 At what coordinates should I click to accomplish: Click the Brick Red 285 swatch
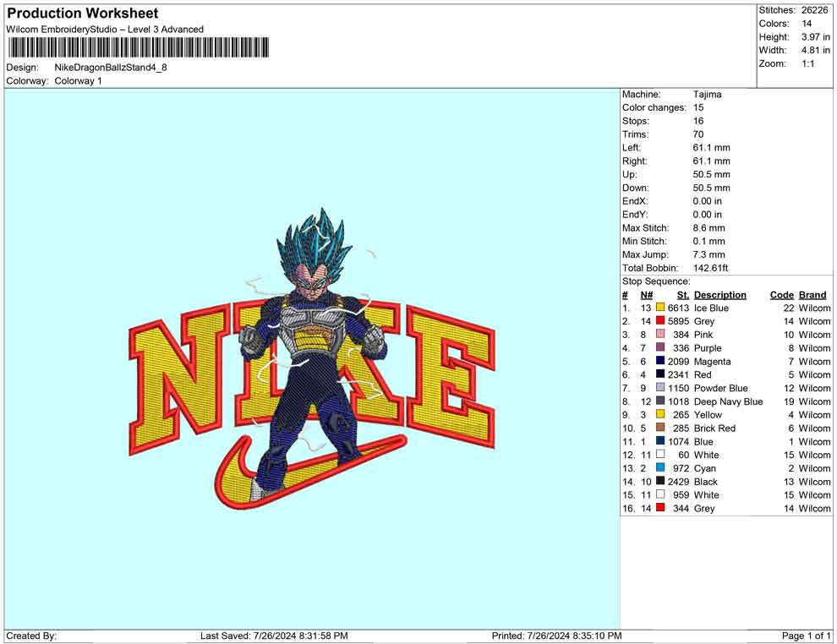coord(660,428)
